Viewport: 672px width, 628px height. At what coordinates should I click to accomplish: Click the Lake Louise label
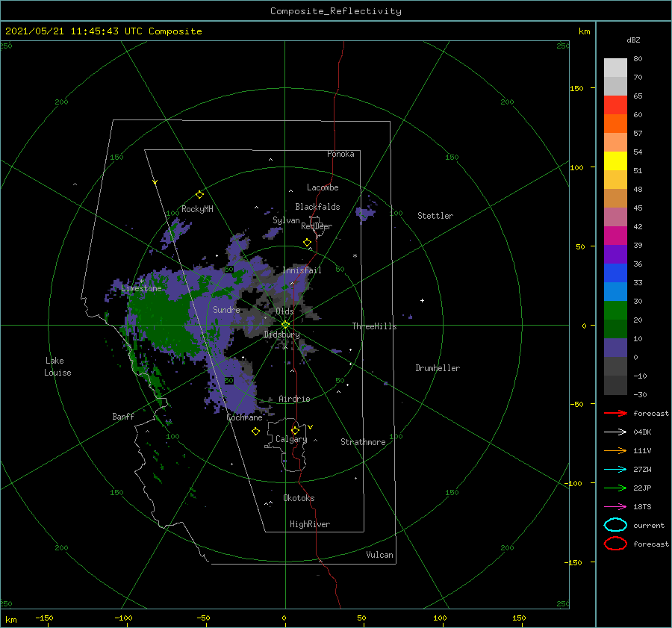tap(57, 367)
